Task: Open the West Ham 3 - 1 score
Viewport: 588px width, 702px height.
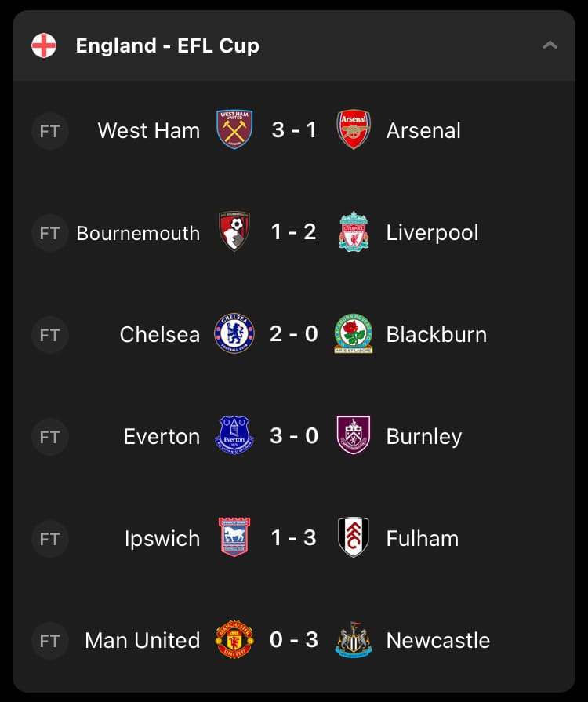Action: (x=294, y=130)
